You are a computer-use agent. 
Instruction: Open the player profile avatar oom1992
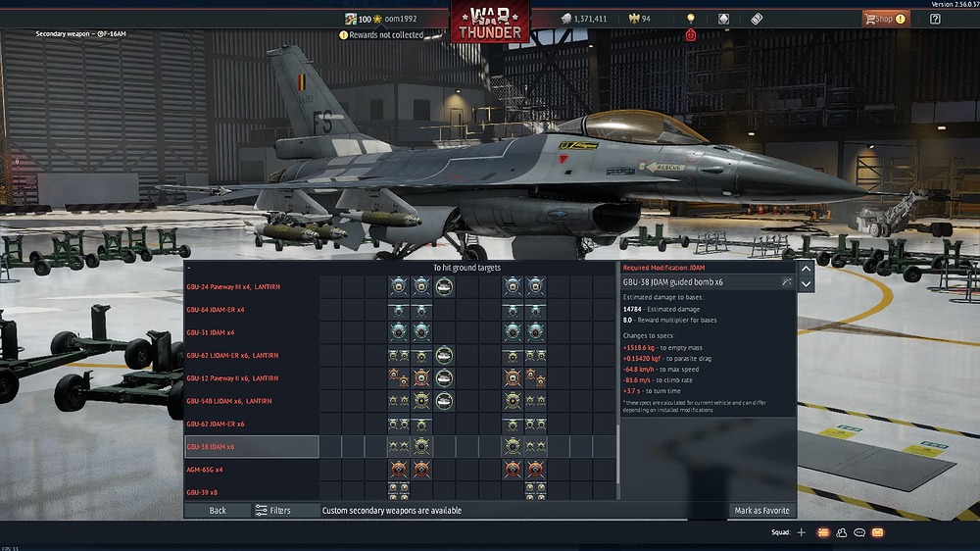(350, 19)
